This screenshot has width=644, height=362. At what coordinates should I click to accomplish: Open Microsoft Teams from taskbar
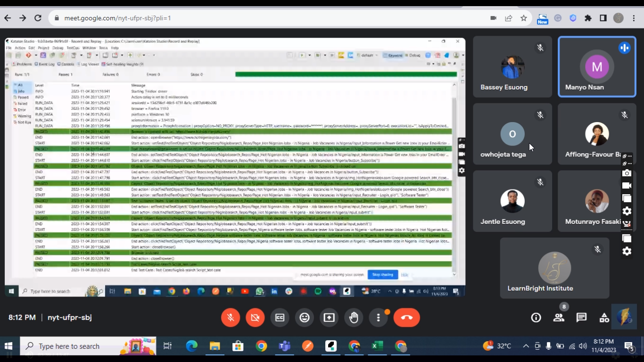(x=284, y=346)
